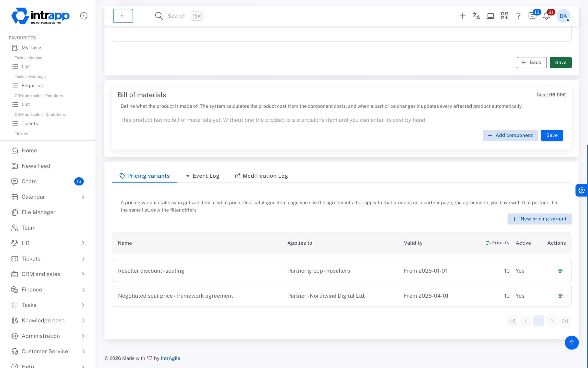588x368 pixels.
Task: Switch to the Modification Log tab
Action: [261, 176]
